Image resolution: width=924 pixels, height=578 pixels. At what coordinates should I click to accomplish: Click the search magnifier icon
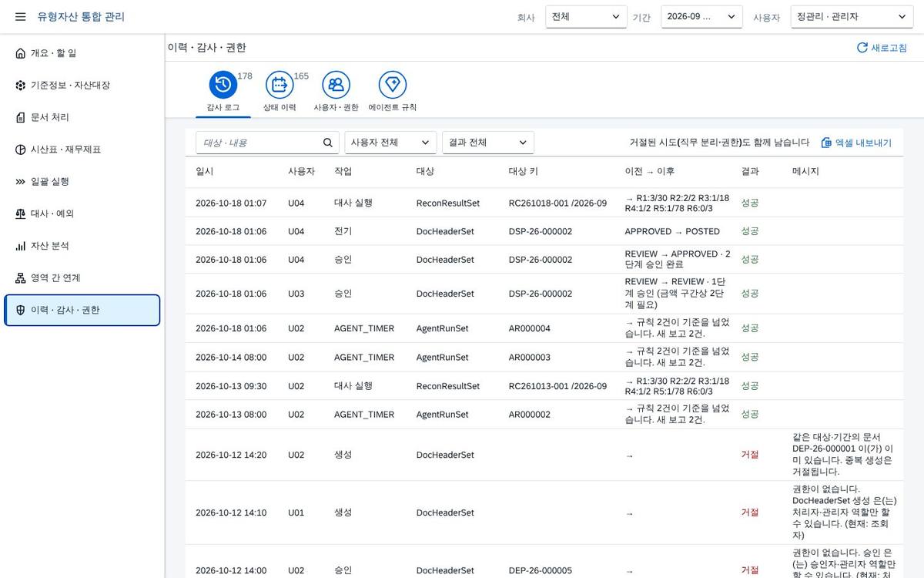pyautogui.click(x=327, y=143)
